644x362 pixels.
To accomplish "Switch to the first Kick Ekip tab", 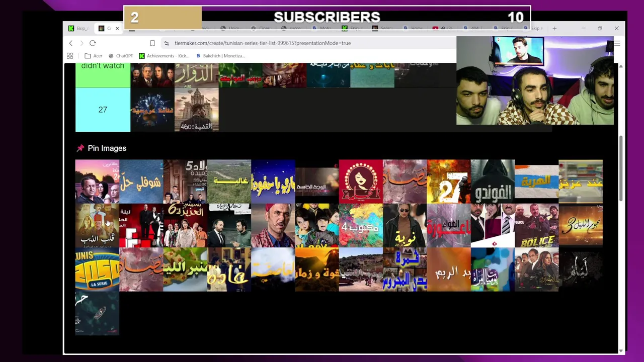I will point(79,28).
